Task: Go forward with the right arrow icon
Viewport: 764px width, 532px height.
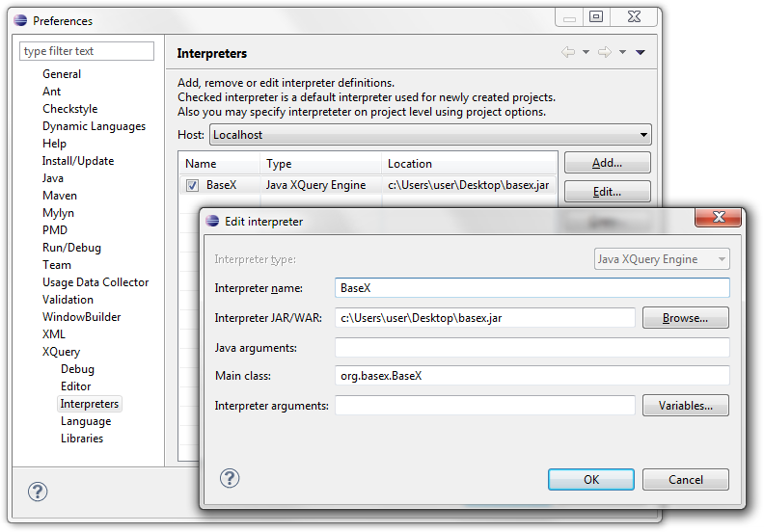Action: 605,52
